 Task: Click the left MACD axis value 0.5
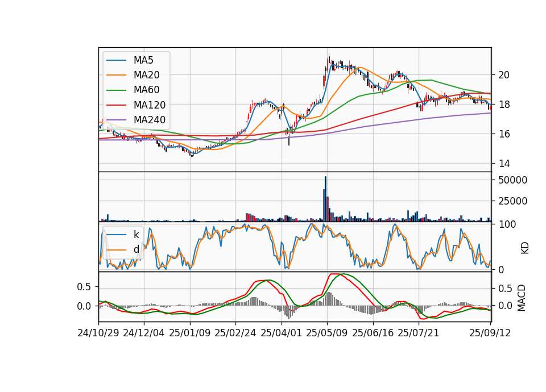(84, 287)
